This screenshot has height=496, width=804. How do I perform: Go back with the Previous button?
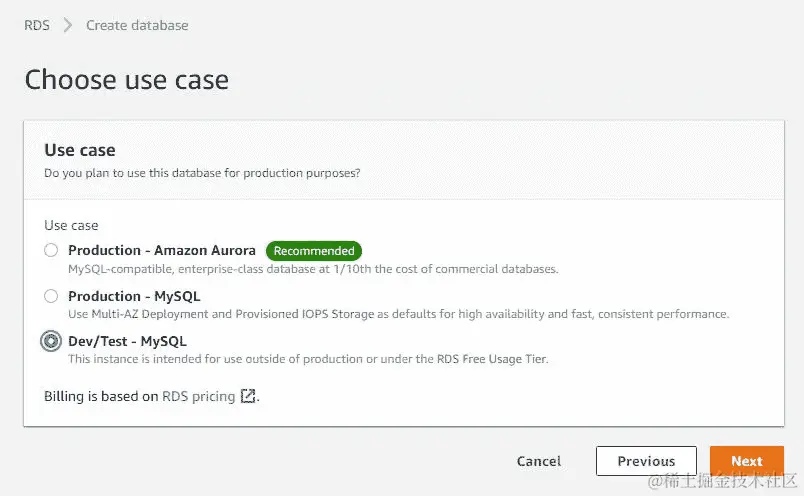coord(646,461)
